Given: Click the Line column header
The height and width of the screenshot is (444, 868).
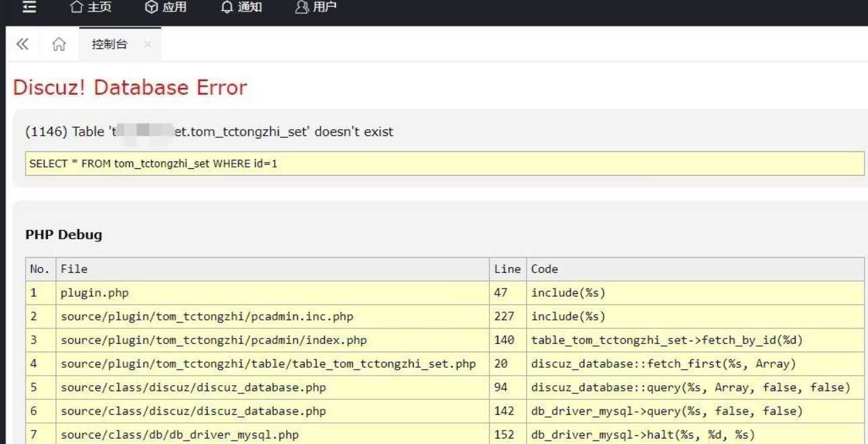Looking at the screenshot, I should coord(508,269).
